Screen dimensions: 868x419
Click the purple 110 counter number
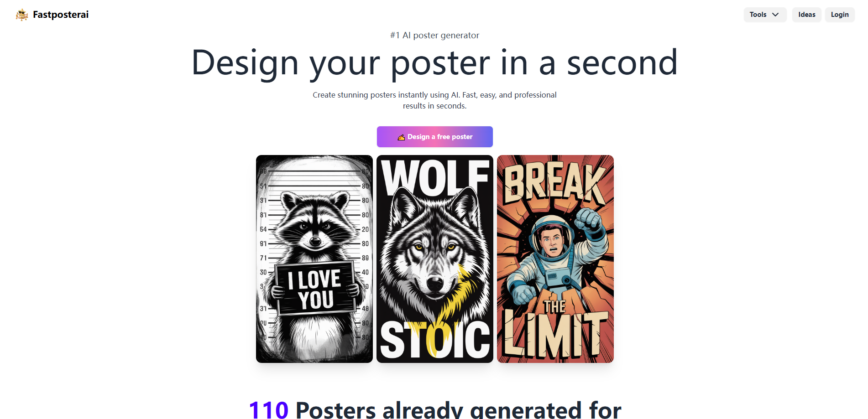click(268, 409)
